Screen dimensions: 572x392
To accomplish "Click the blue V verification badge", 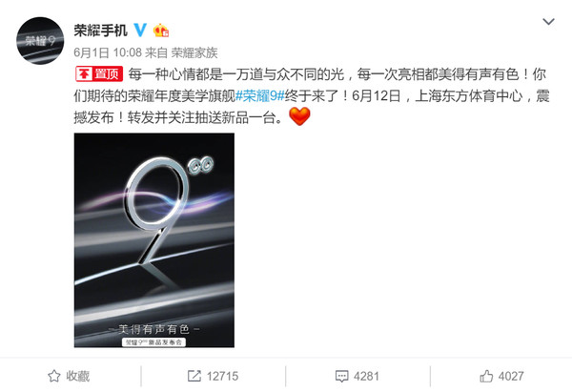I will pos(140,30).
